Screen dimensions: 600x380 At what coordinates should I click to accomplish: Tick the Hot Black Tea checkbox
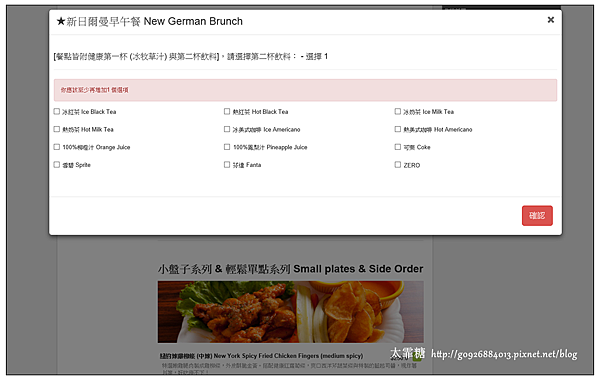227,111
